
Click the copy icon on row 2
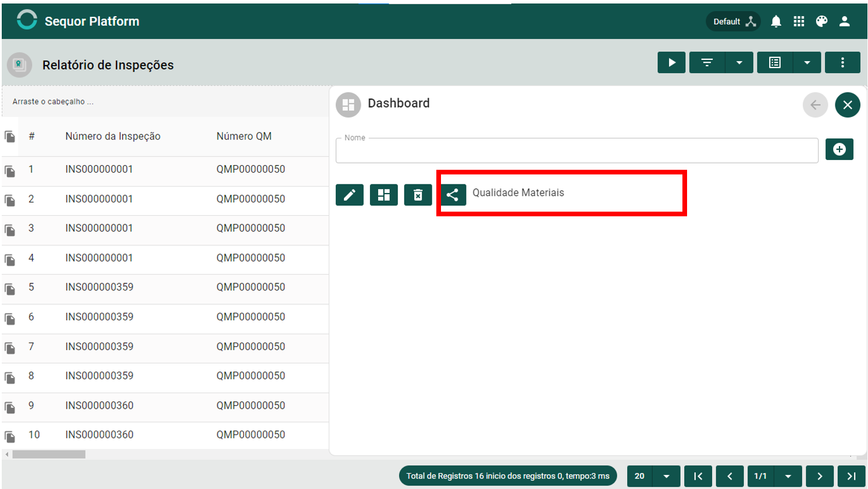[10, 201]
